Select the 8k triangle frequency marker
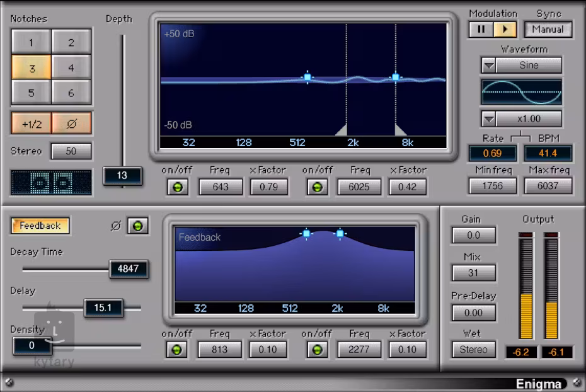The width and height of the screenshot is (586, 392). 400,130
